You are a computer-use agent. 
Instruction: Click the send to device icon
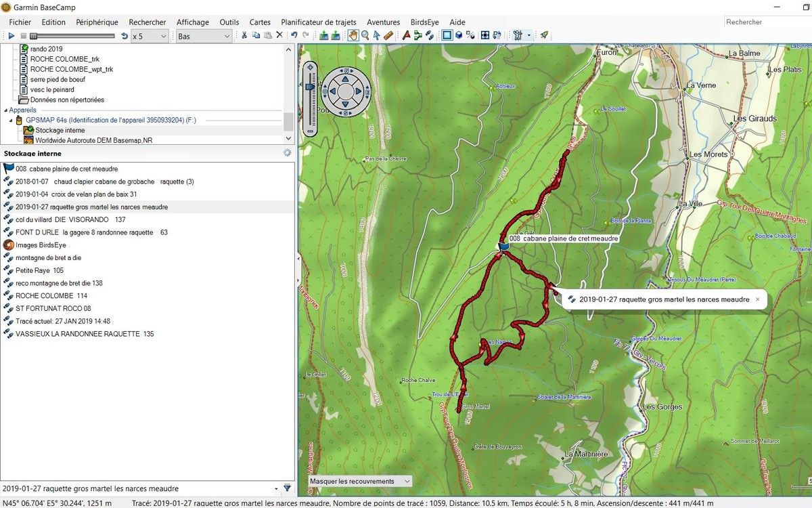coord(323,35)
